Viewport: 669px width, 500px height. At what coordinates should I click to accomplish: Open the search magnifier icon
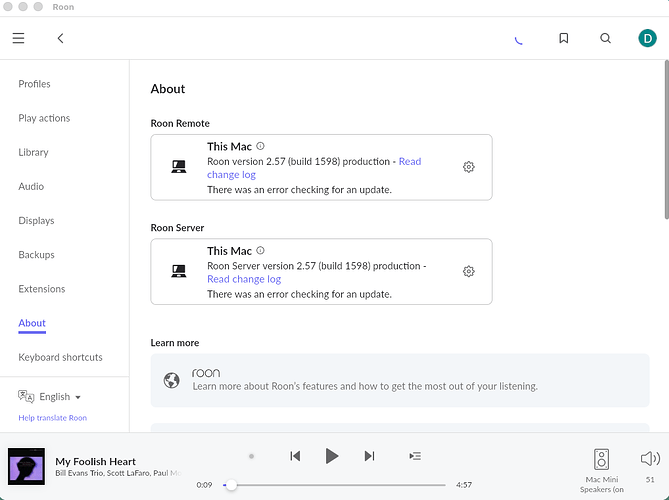tap(605, 38)
